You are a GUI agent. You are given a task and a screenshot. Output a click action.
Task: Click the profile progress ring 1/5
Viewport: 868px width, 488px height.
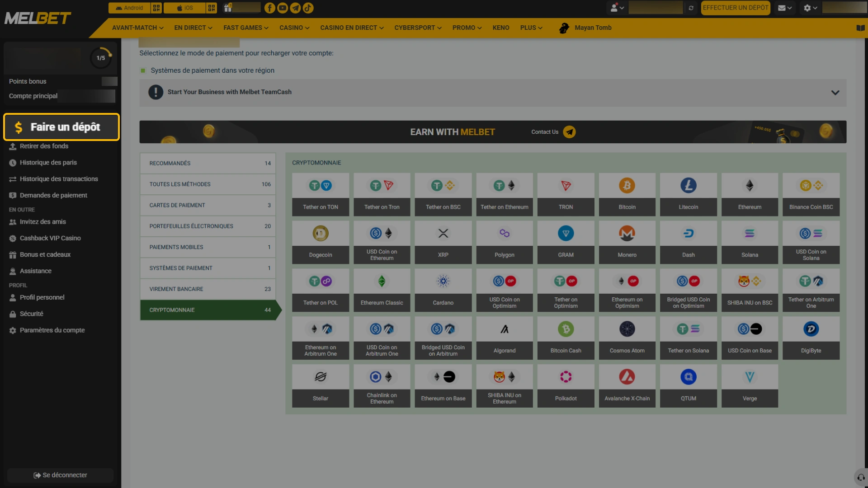[101, 58]
